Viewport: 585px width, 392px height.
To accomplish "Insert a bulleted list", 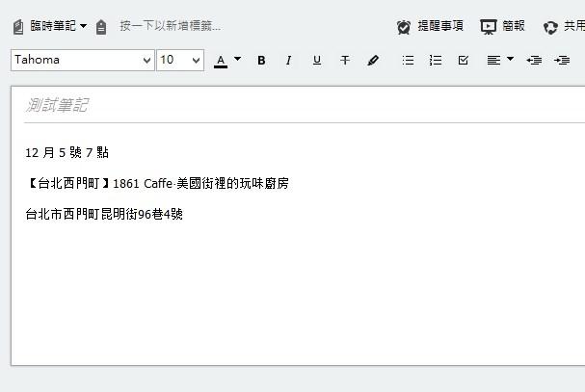I will click(x=408, y=61).
